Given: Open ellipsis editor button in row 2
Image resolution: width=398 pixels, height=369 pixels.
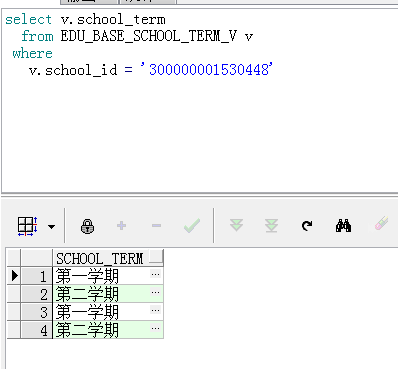Looking at the screenshot, I should tap(155, 293).
